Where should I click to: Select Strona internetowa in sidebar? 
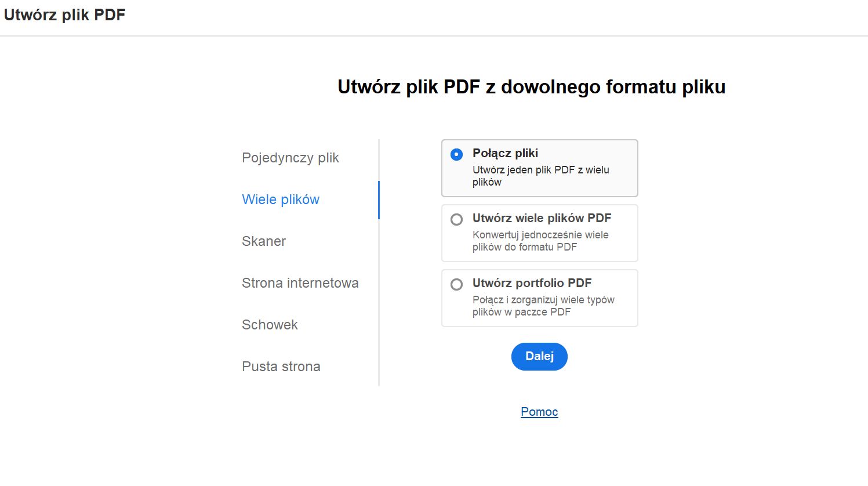[x=300, y=283]
